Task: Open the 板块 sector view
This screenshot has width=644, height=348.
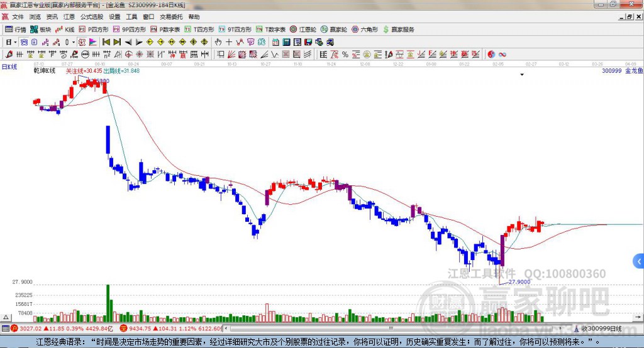Action: tap(40, 30)
